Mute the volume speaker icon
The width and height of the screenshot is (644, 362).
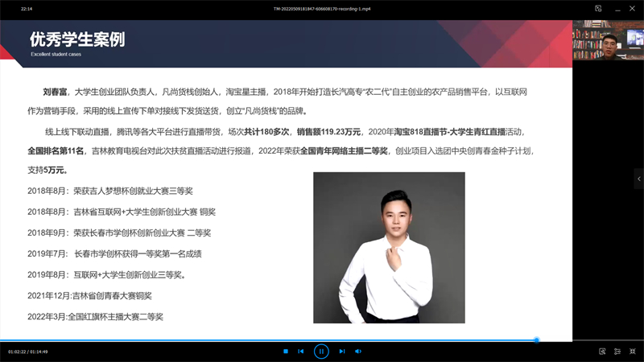(358, 352)
